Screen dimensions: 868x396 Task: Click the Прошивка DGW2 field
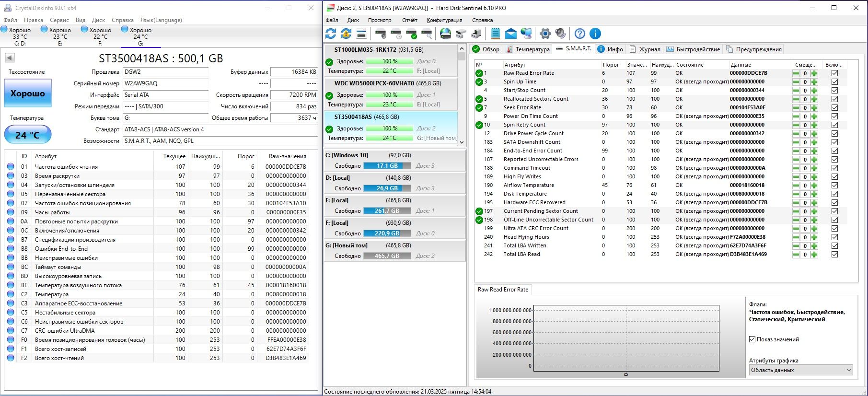[x=166, y=72]
